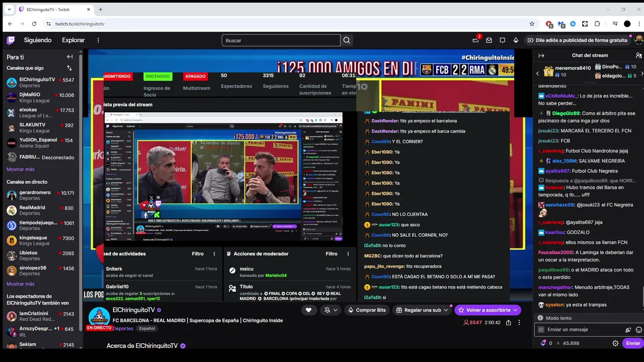Open browser media controls icon
The width and height of the screenshot is (644, 362).
615,24
